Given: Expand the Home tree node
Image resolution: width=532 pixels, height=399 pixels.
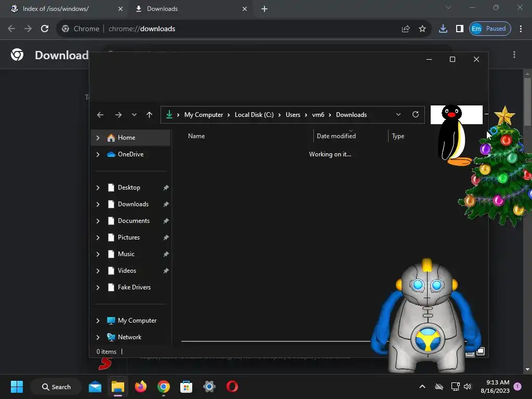Looking at the screenshot, I should pos(98,137).
